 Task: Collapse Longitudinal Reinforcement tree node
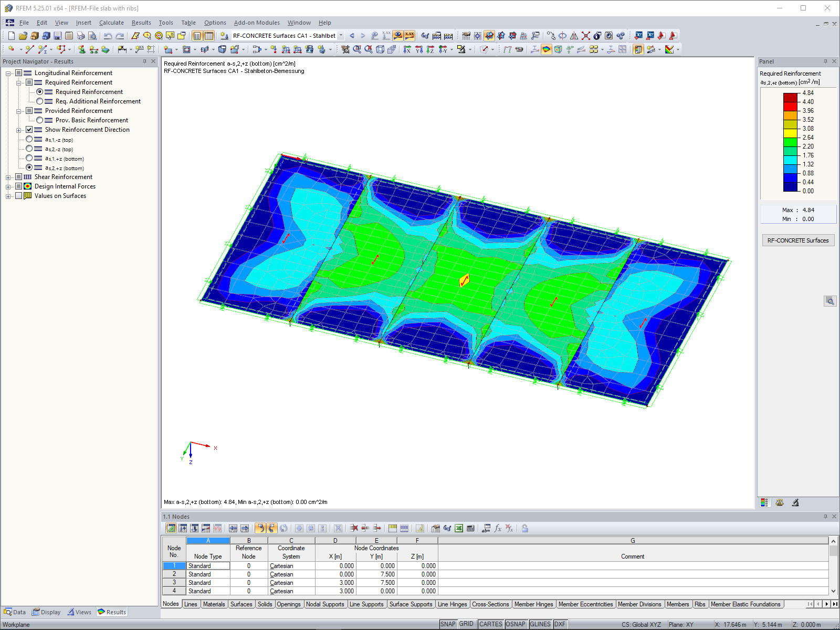click(8, 73)
